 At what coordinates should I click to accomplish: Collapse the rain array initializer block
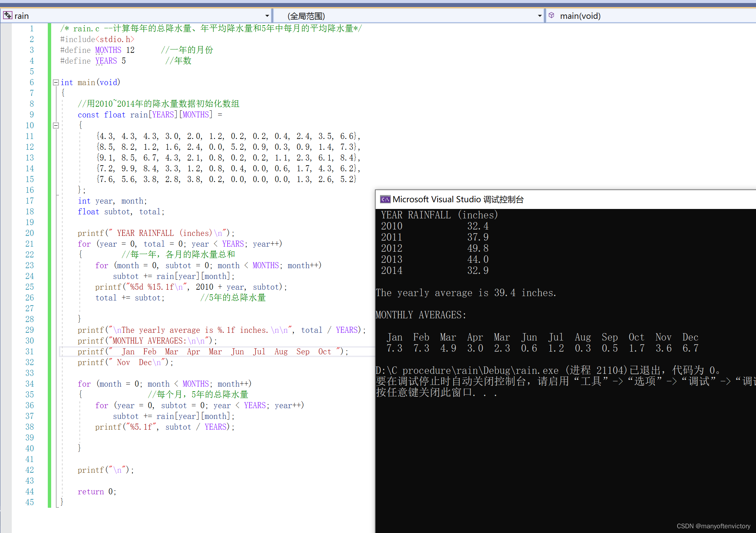click(x=56, y=126)
